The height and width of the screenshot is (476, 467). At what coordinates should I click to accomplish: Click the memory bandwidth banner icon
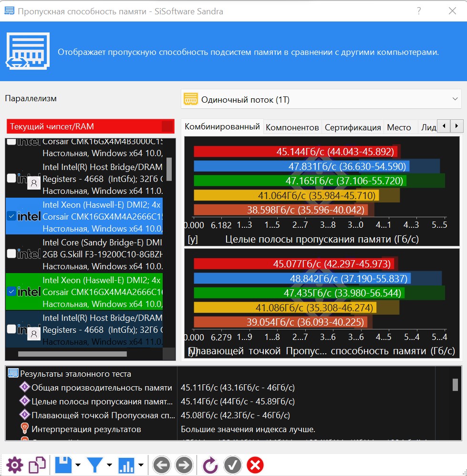tap(28, 51)
